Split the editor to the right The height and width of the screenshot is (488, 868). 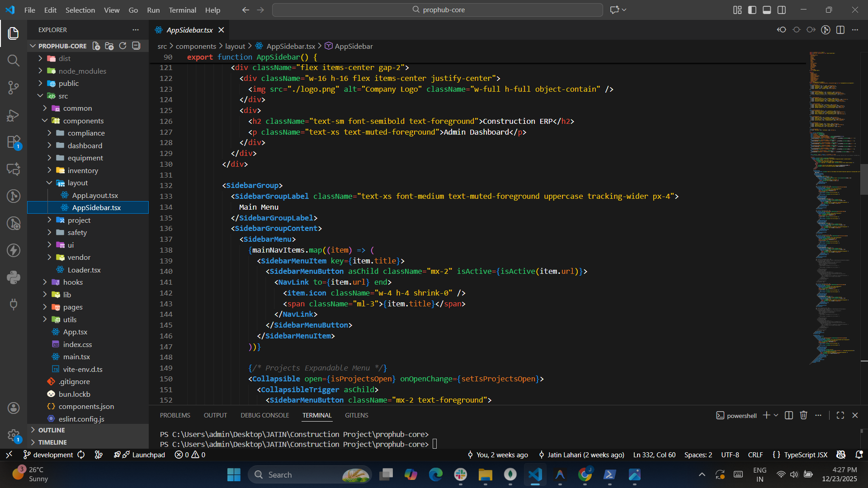pos(840,30)
